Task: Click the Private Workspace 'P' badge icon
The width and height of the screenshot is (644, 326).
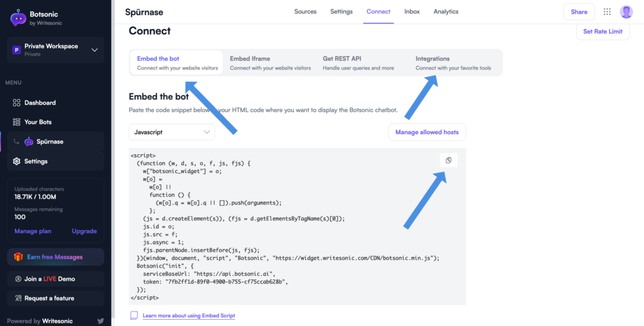Action: click(16, 50)
